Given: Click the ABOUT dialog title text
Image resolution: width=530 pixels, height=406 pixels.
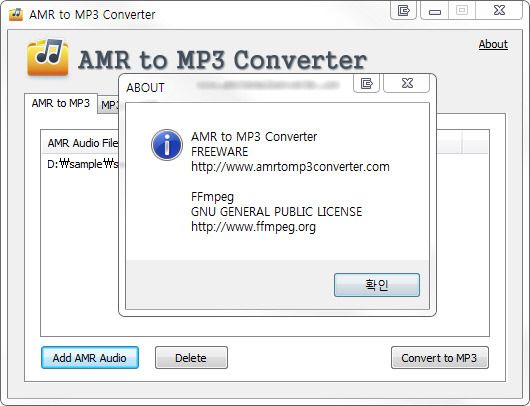Looking at the screenshot, I should pos(145,88).
